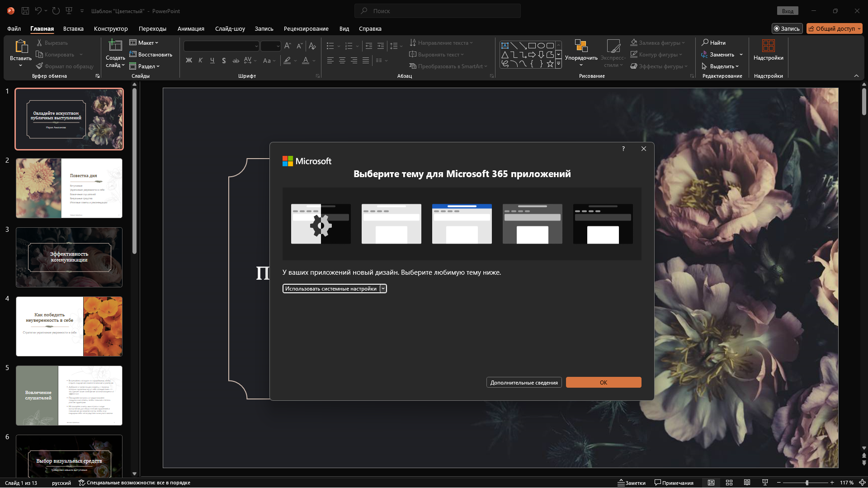The height and width of the screenshot is (488, 868).
Task: Switch to the Insert (Вставка) tab
Action: [73, 28]
